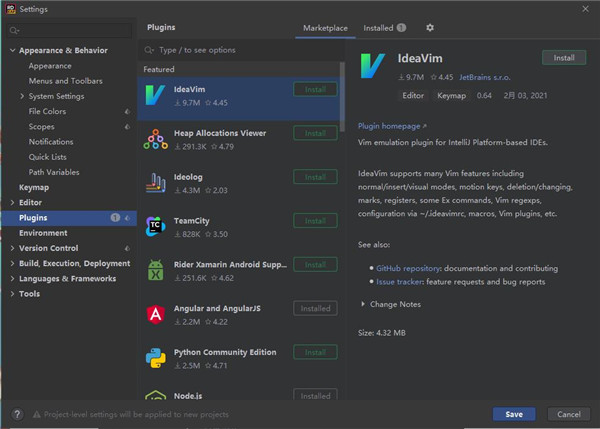Click the TeamCity plugin icon

(x=155, y=227)
